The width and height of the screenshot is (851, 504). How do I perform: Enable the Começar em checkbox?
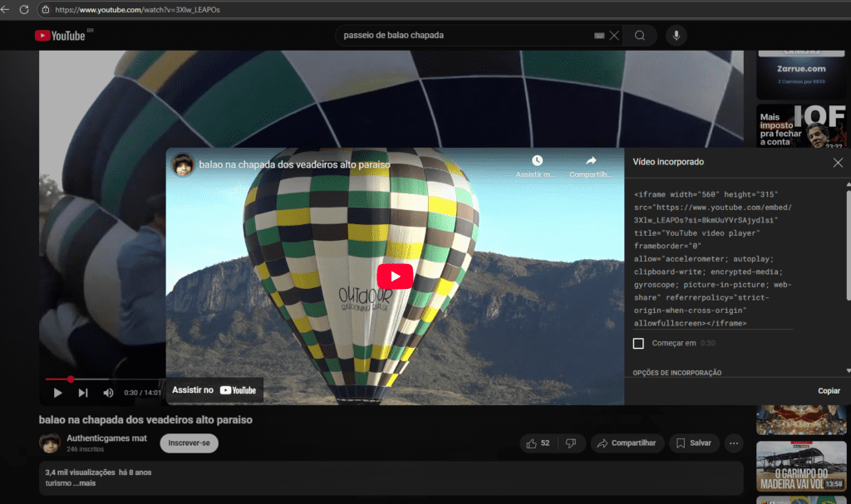(638, 344)
